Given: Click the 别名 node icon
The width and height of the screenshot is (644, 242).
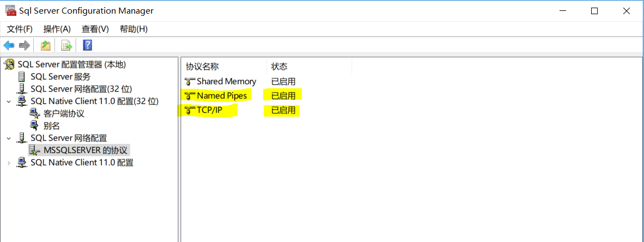Looking at the screenshot, I should (x=35, y=126).
